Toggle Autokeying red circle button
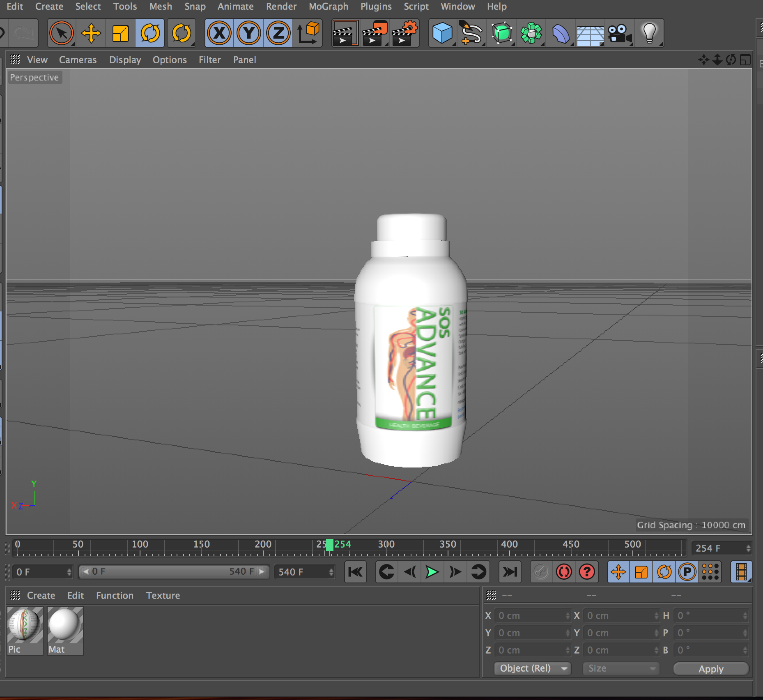 [564, 572]
